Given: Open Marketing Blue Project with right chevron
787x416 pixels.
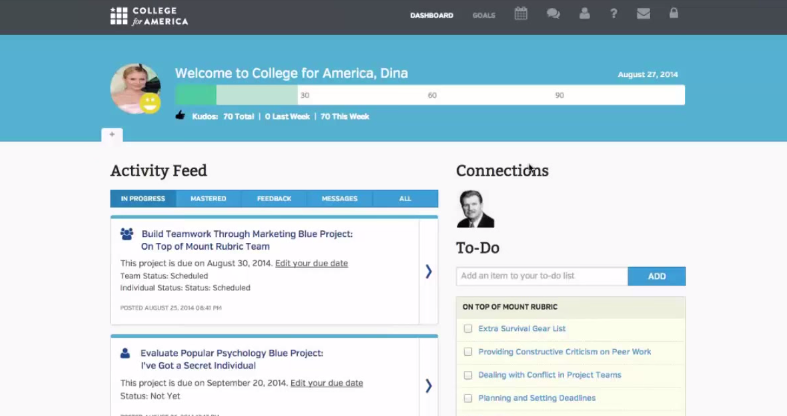Looking at the screenshot, I should tap(428, 271).
